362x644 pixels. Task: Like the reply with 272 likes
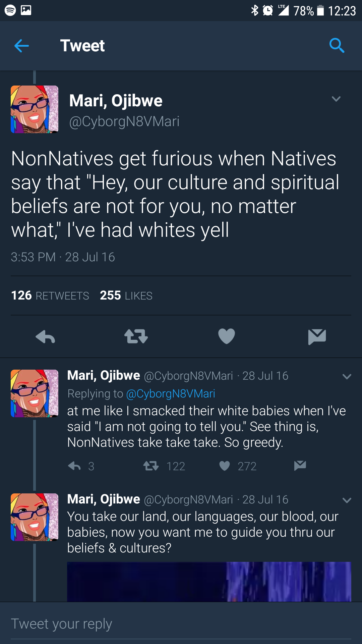pos(225,466)
